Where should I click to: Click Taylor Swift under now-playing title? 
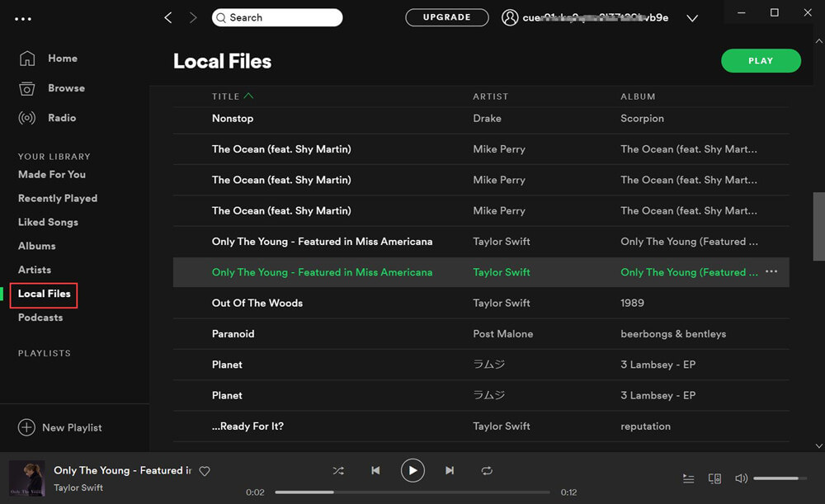pos(78,488)
